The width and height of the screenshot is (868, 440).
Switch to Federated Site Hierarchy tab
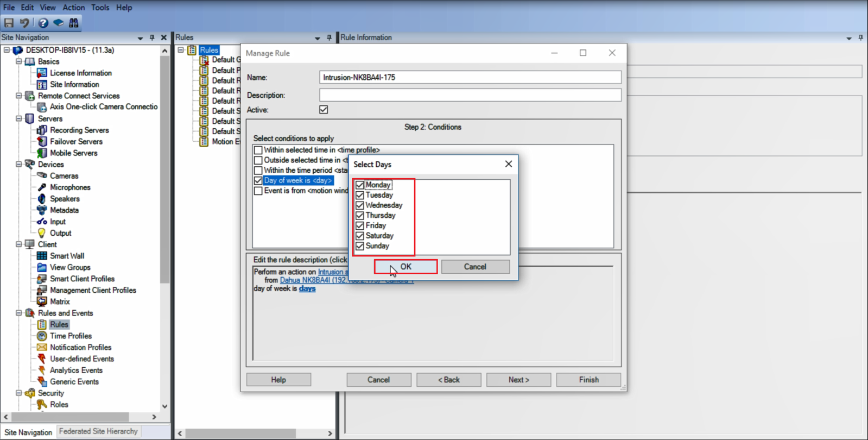pos(98,431)
